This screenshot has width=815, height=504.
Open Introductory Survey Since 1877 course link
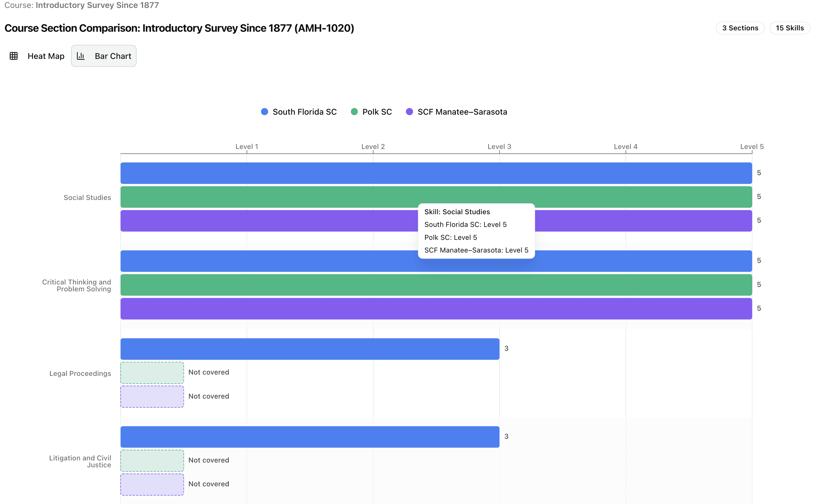click(x=97, y=5)
